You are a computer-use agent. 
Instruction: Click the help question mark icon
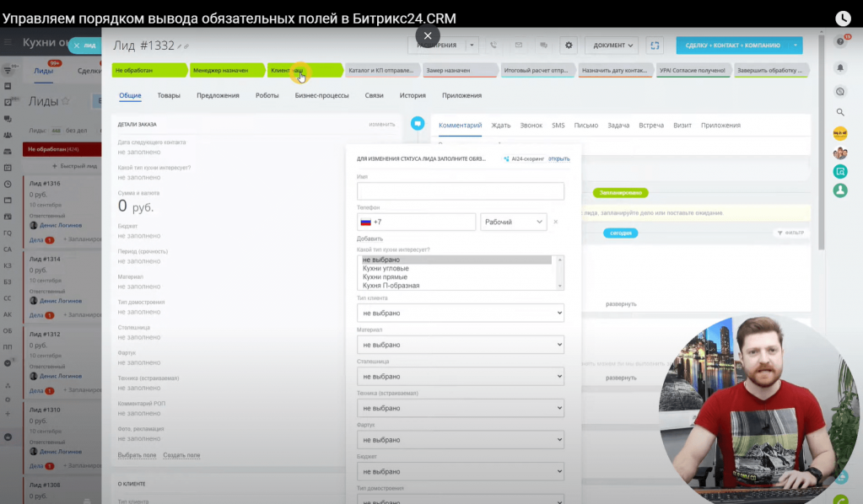(840, 42)
